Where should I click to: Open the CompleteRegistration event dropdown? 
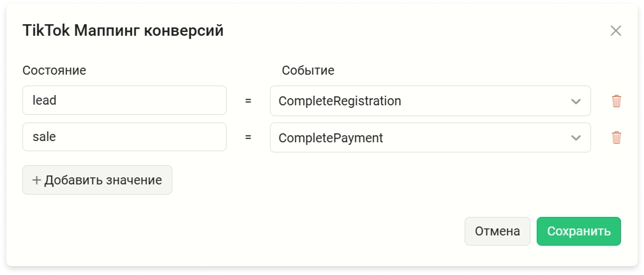click(430, 101)
